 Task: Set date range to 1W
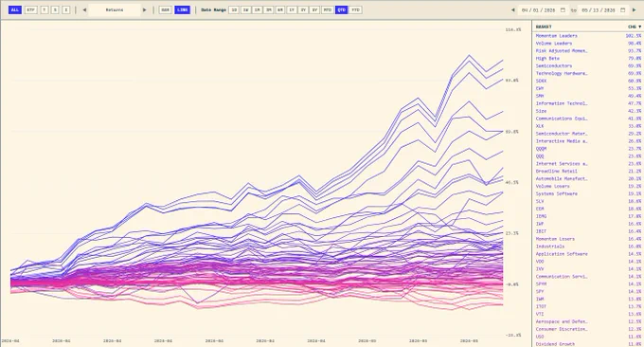click(x=245, y=9)
